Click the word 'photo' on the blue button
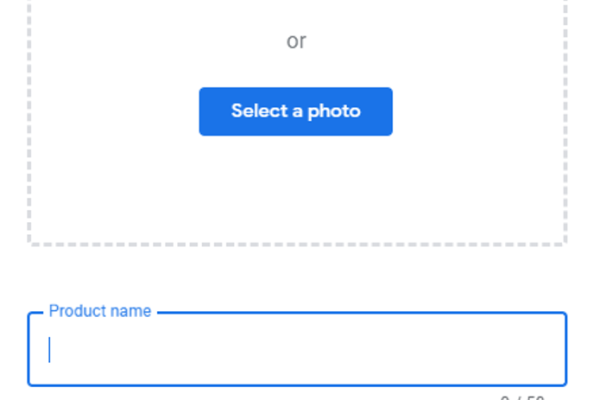Viewport: 600px width, 400px height. coord(334,112)
